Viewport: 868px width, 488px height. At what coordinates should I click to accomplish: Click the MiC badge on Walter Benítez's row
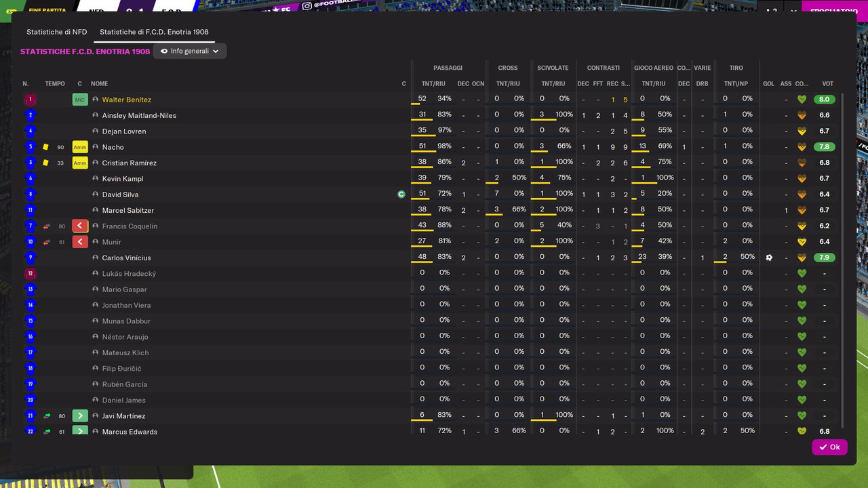point(80,100)
